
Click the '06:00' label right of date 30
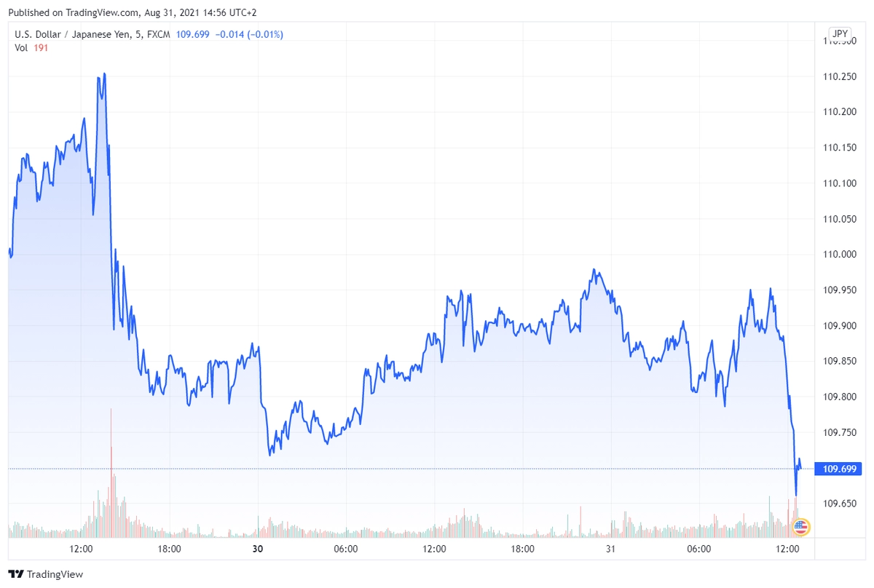pyautogui.click(x=345, y=549)
